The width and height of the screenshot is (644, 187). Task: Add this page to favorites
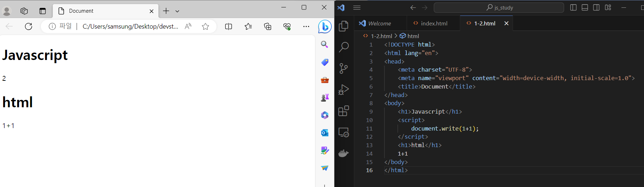(206, 26)
